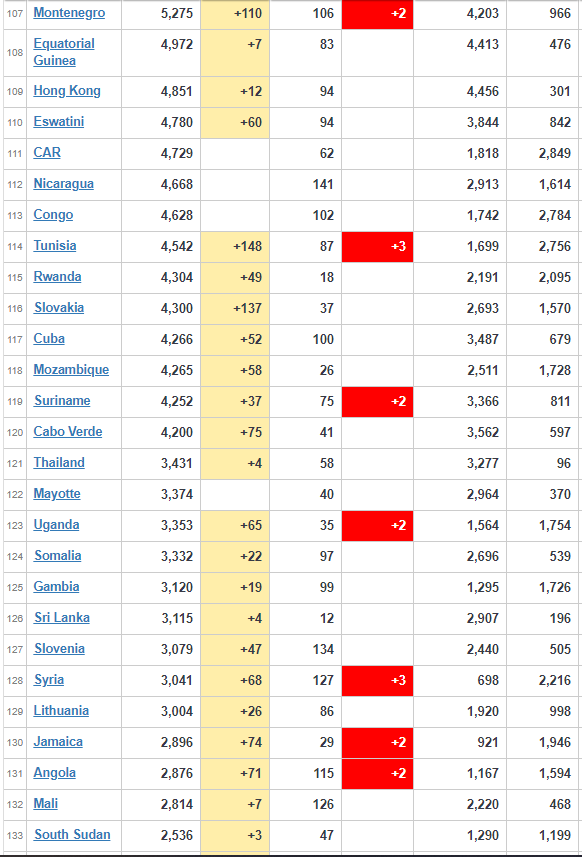Click the Hong Kong link
Viewport: 582px width, 857px height.
(67, 91)
